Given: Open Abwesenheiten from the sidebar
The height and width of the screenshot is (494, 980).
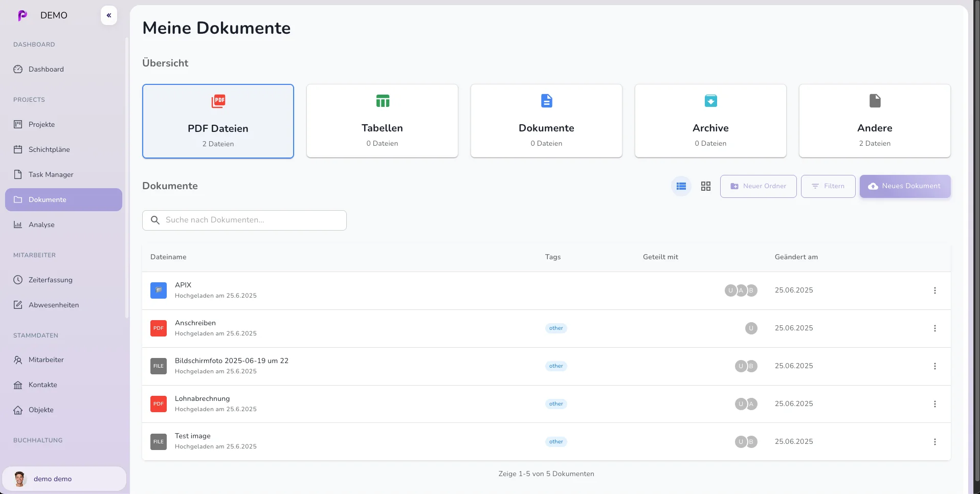Looking at the screenshot, I should (53, 305).
